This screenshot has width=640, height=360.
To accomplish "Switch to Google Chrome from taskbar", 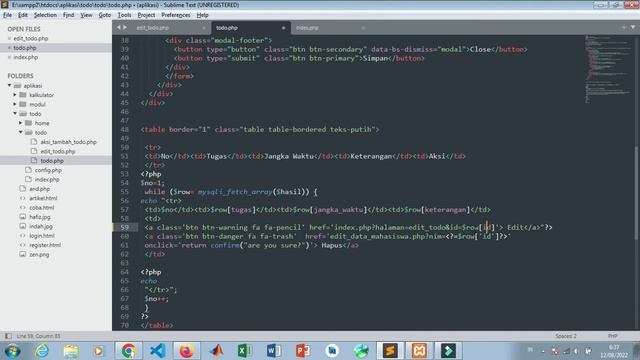I will click(x=128, y=351).
